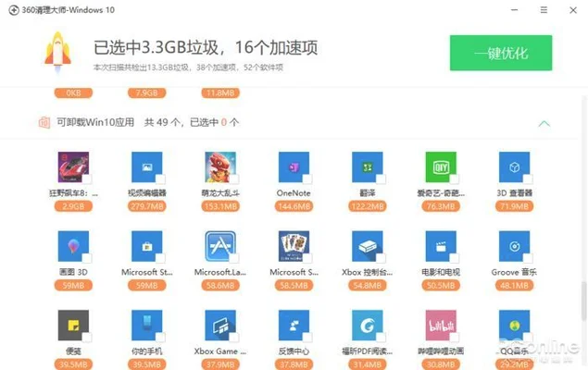588x370 pixels.
Task: Check the Xbox 控制台 checkbox
Action: [x=381, y=258]
